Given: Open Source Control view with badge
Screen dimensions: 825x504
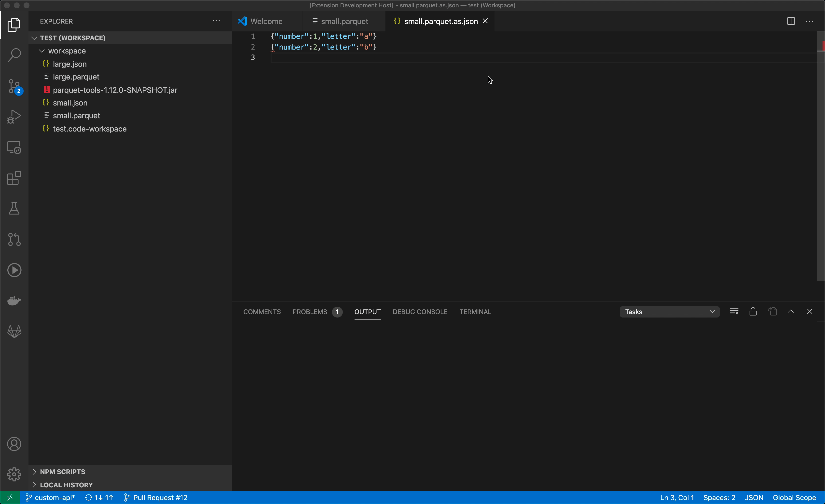Looking at the screenshot, I should pos(14,86).
